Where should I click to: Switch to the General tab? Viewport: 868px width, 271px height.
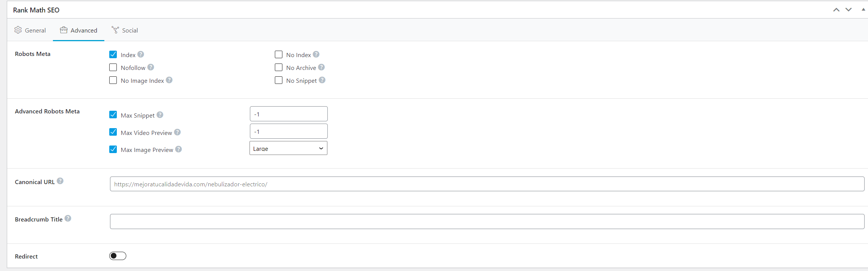pos(30,30)
